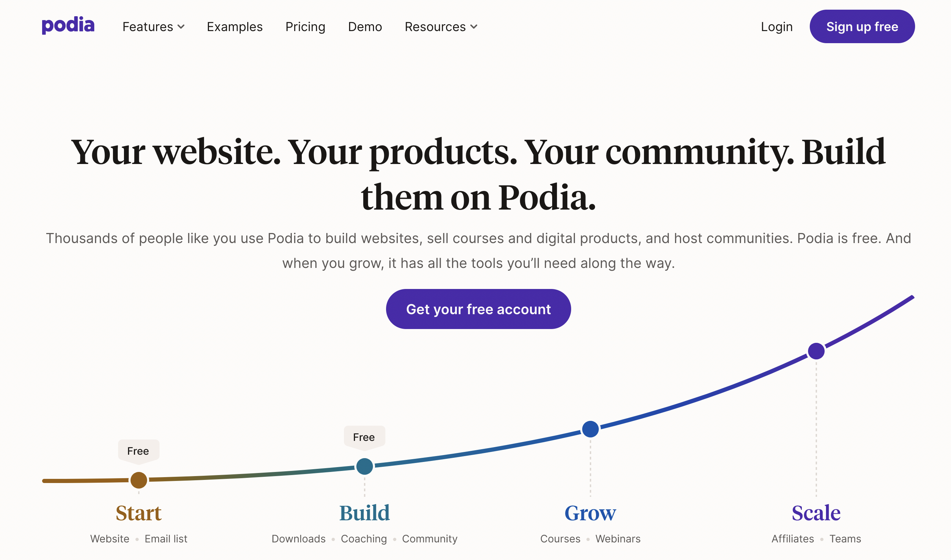This screenshot has width=951, height=560.
Task: Click the Start stage heading
Action: tap(138, 513)
